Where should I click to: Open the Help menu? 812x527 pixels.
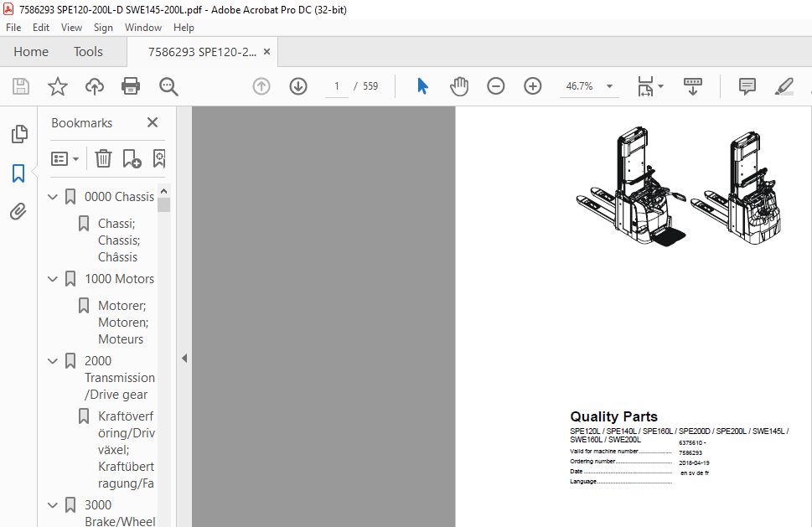pyautogui.click(x=184, y=28)
